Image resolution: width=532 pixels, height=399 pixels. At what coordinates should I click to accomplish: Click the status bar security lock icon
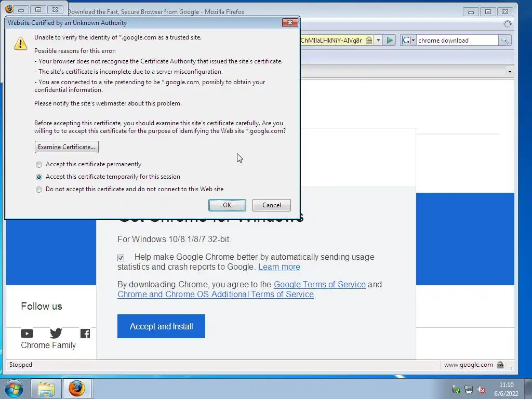coord(500,365)
